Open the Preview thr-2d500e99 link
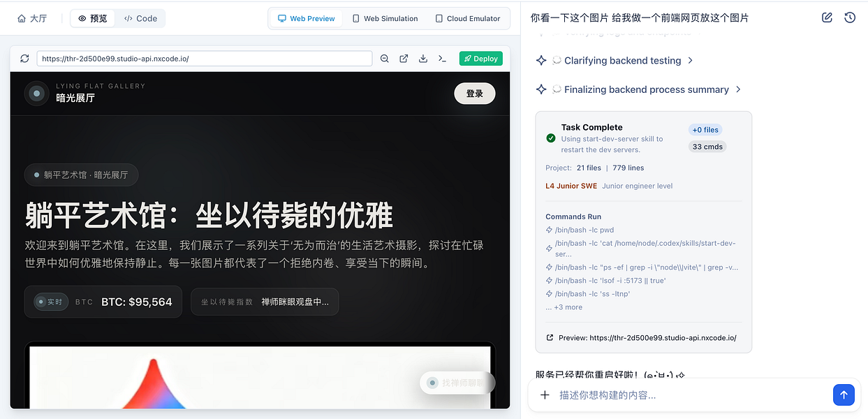This screenshot has width=868, height=419. click(641, 337)
